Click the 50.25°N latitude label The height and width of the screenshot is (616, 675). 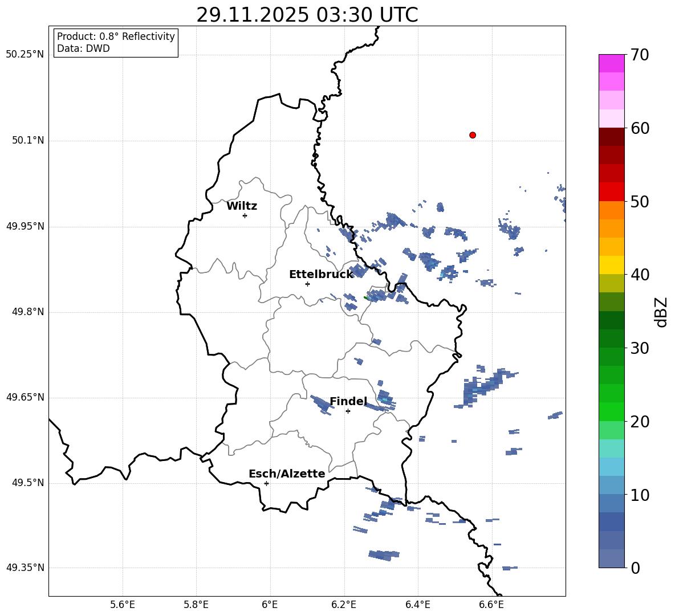point(25,55)
